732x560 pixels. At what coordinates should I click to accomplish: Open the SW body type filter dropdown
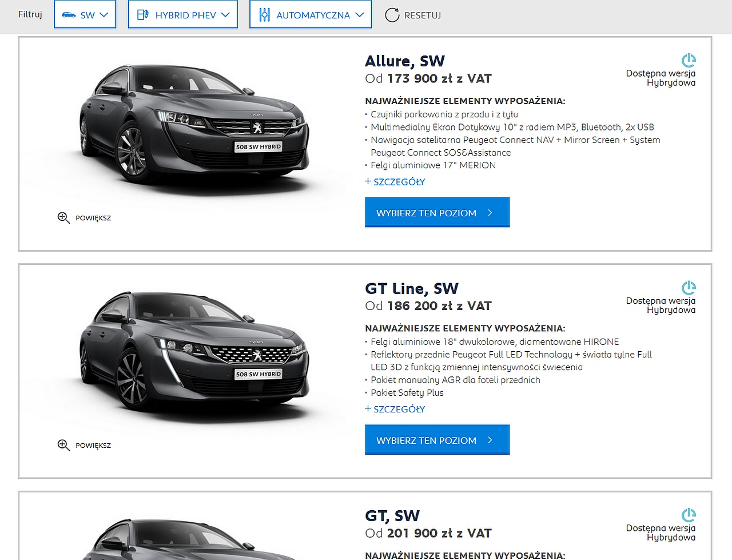85,14
